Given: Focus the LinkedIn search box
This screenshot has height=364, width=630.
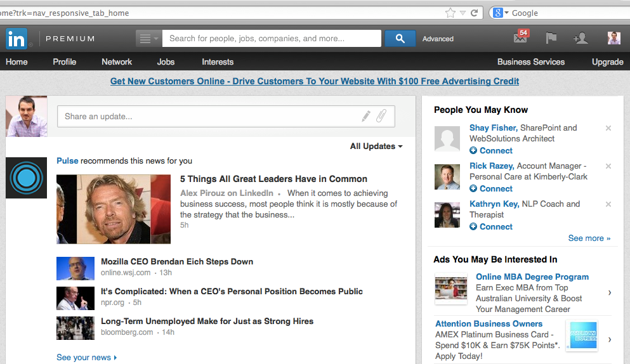Looking at the screenshot, I should point(272,39).
